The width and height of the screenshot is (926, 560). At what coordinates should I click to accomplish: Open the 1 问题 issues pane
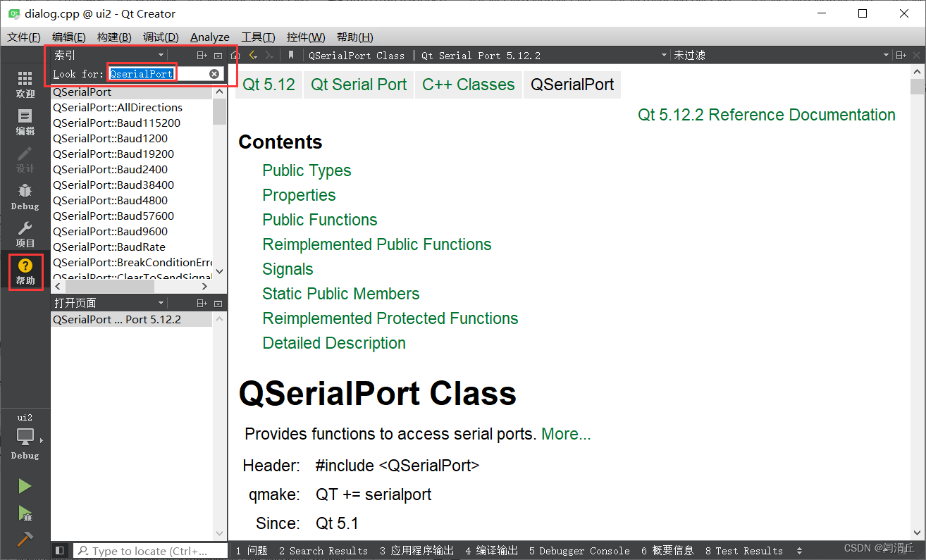tap(252, 551)
